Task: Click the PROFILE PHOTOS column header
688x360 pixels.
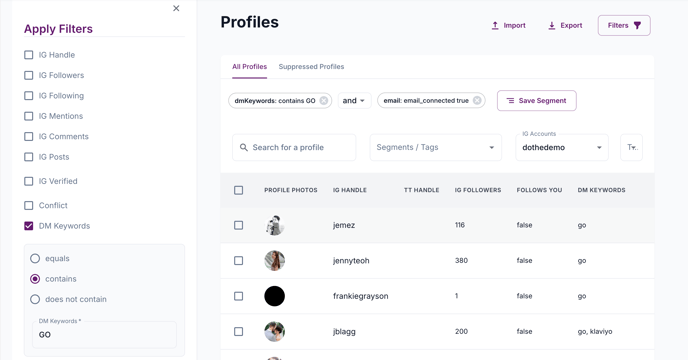Action: tap(290, 190)
